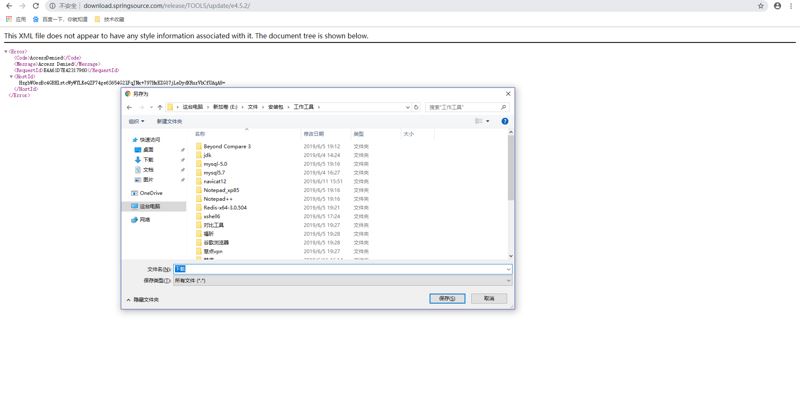Close the Save As dialog

[508, 94]
